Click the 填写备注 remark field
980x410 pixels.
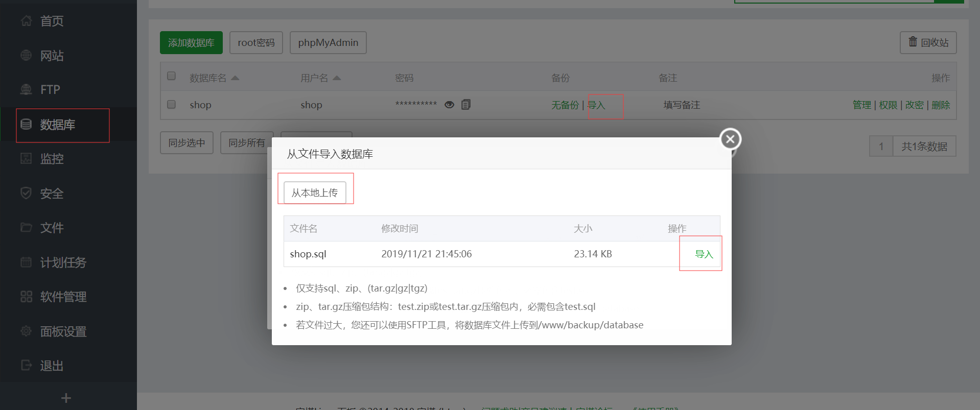(682, 105)
